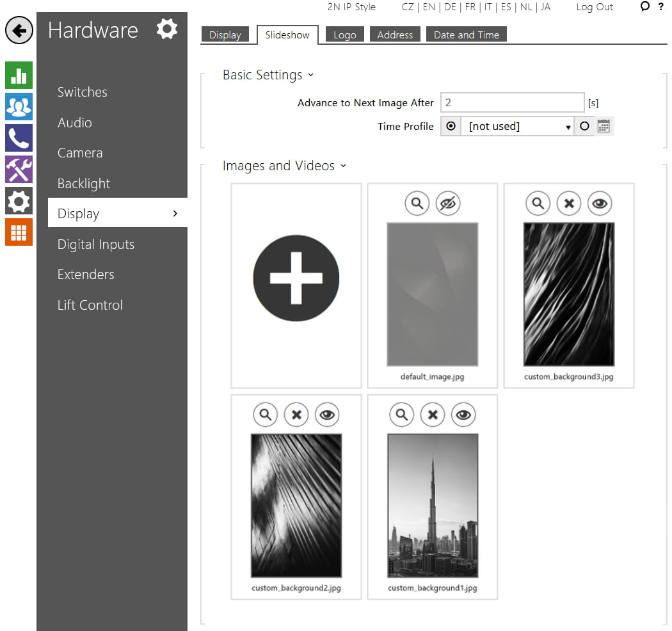Click the custom_background2.jpg thumbnail
Screen dimensions: 672x631
tap(296, 506)
